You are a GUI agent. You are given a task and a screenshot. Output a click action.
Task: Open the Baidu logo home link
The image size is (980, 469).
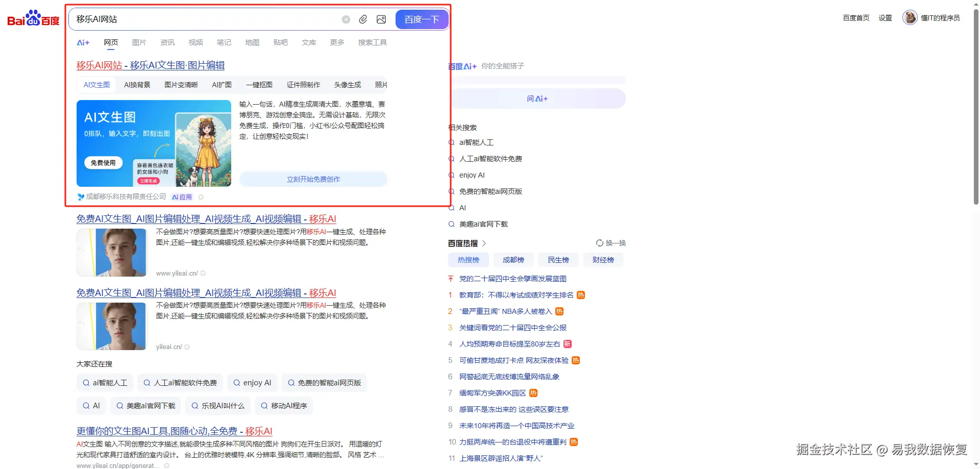coord(33,18)
